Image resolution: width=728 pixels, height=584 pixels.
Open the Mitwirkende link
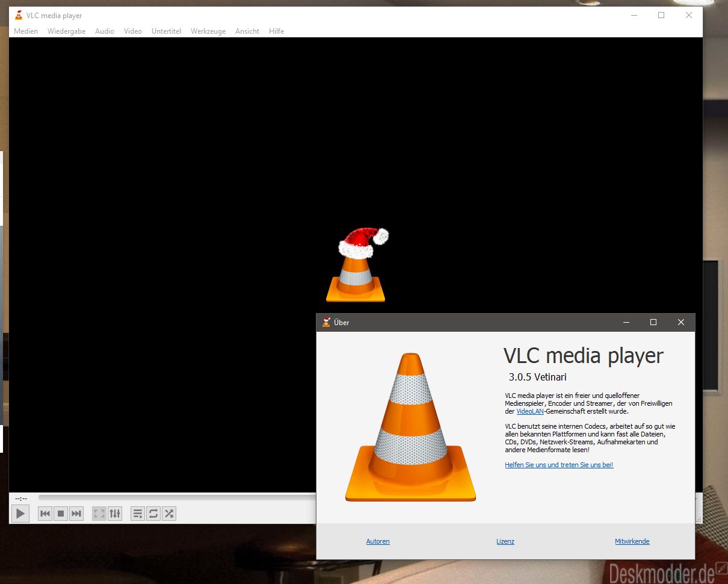pos(632,541)
